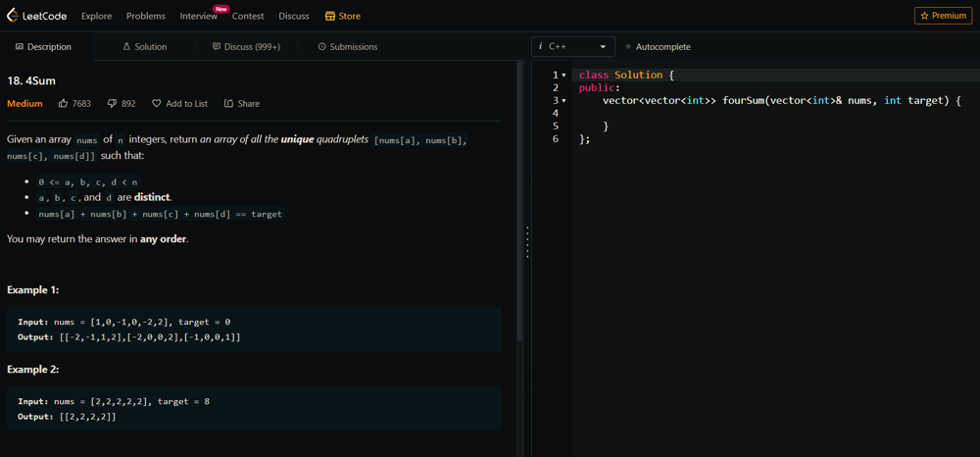Click the thumbs down dislike icon
This screenshot has height=457, width=980.
coord(112,103)
